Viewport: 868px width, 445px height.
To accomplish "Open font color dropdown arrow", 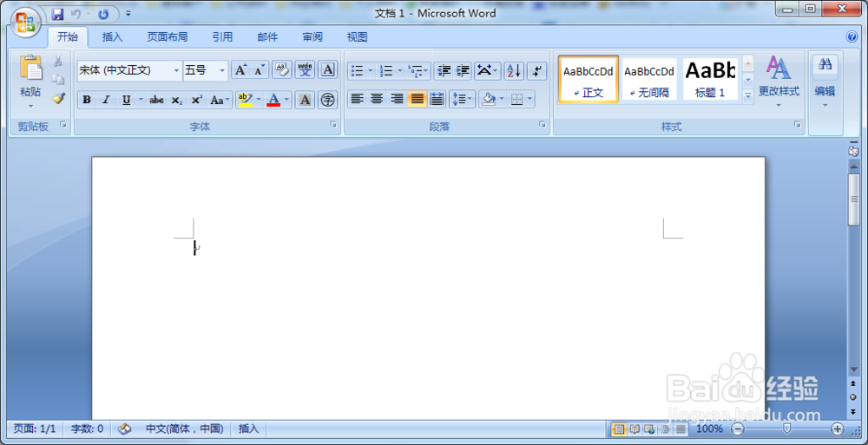I will coord(286,100).
